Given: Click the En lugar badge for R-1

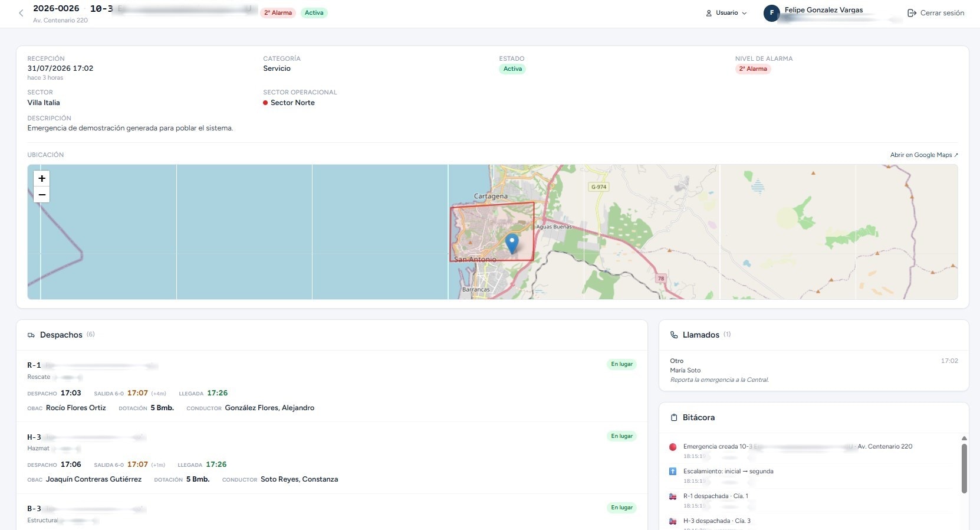Looking at the screenshot, I should 621,364.
